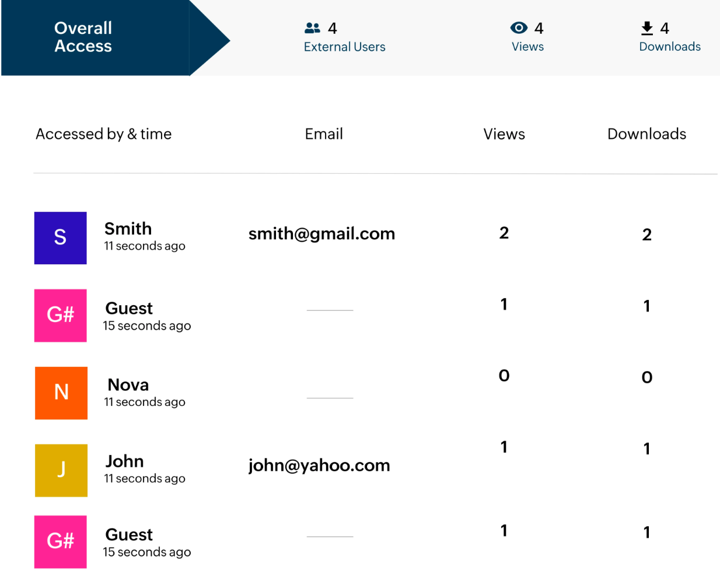Viewport: 720px width, 588px height.
Task: Click the Smith user name
Action: point(128,229)
